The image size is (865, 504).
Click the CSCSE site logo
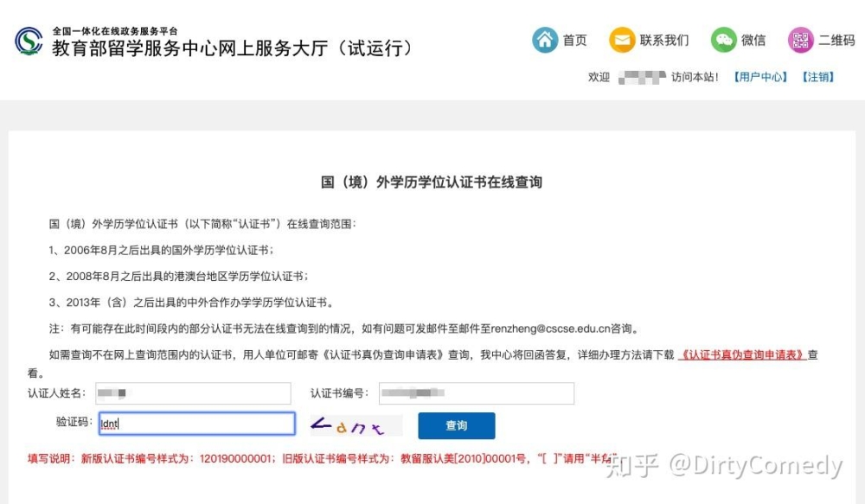[x=29, y=41]
